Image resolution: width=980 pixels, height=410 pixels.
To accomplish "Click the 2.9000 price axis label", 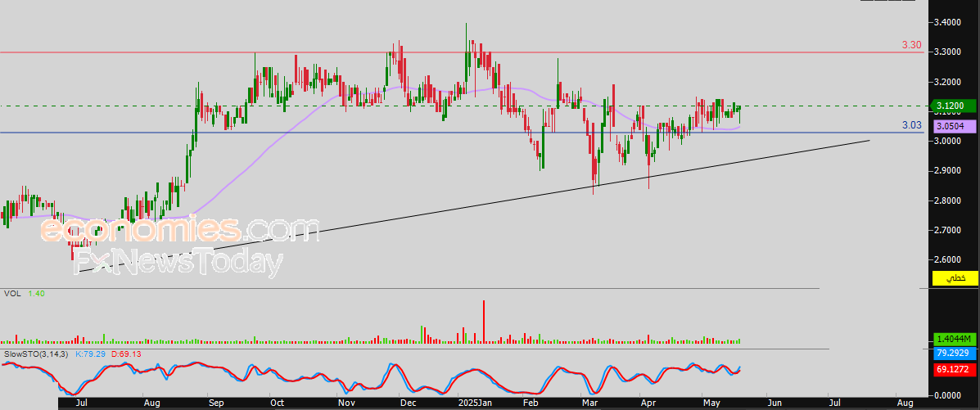I will [x=947, y=170].
